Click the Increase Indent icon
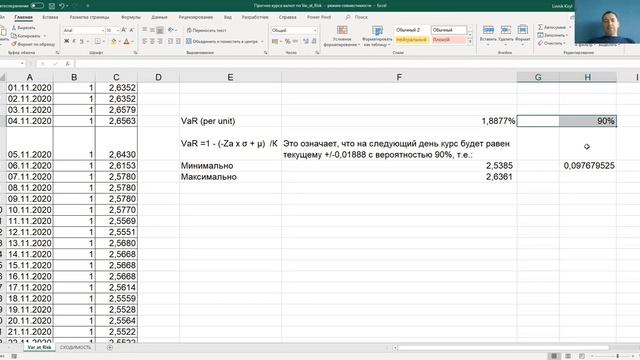Screen dimensions: 640x360 pyautogui.click(x=178, y=41)
